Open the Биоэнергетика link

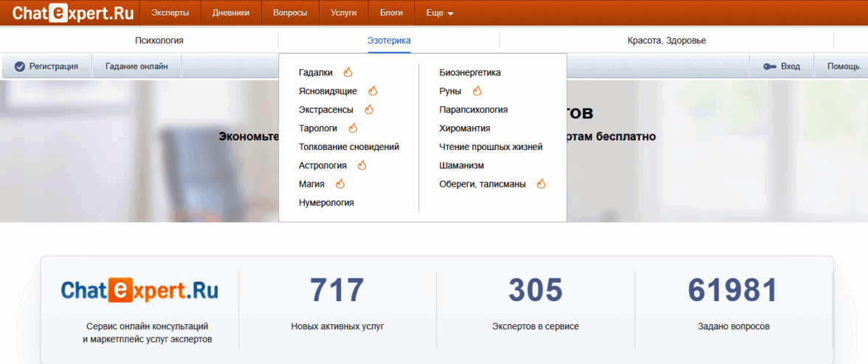pyautogui.click(x=470, y=72)
